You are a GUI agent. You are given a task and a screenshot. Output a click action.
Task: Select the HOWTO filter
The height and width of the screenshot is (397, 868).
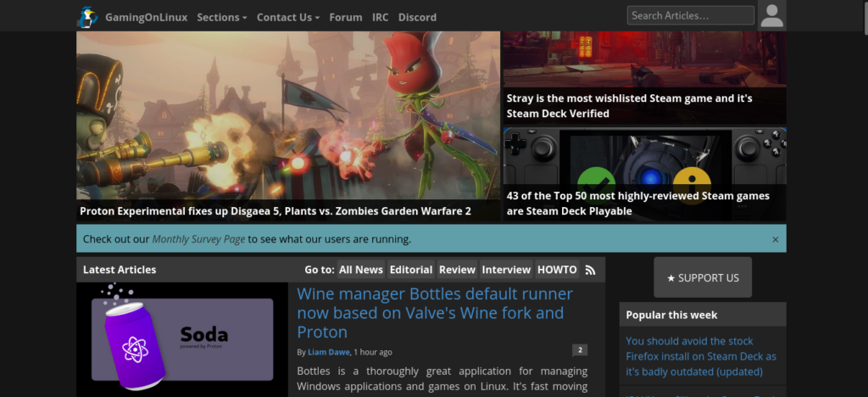557,270
